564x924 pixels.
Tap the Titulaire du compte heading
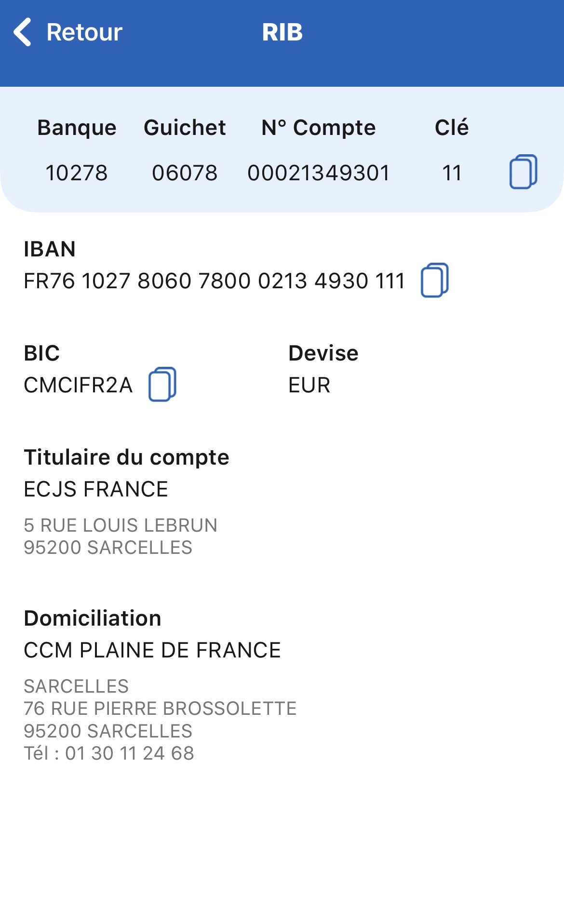127,457
